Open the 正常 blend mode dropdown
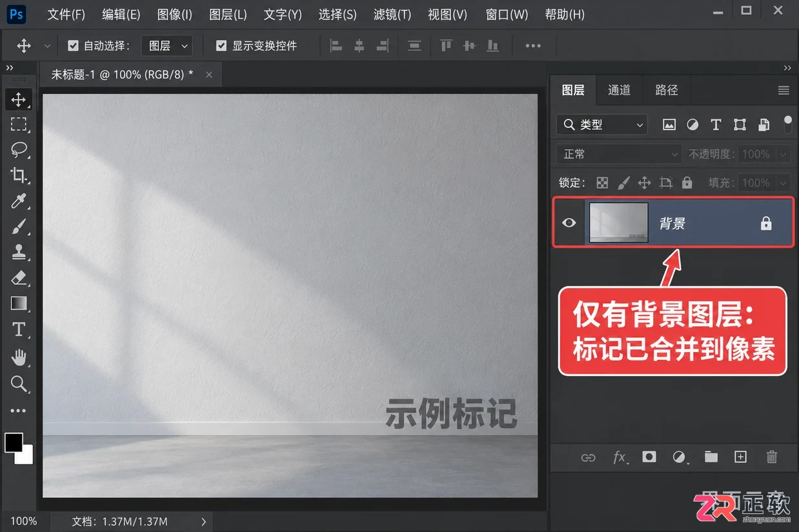This screenshot has width=799, height=532. (x=620, y=154)
